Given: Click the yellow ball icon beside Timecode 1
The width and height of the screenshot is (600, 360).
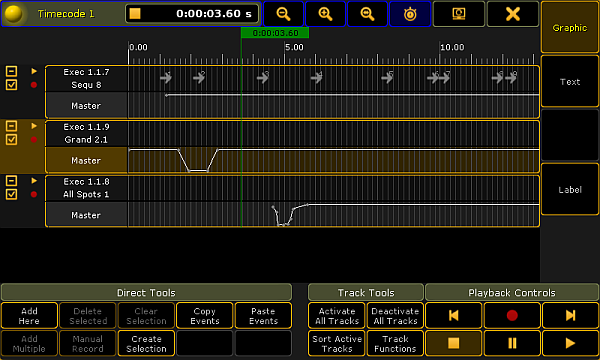Looking at the screenshot, I should pyautogui.click(x=13, y=14).
